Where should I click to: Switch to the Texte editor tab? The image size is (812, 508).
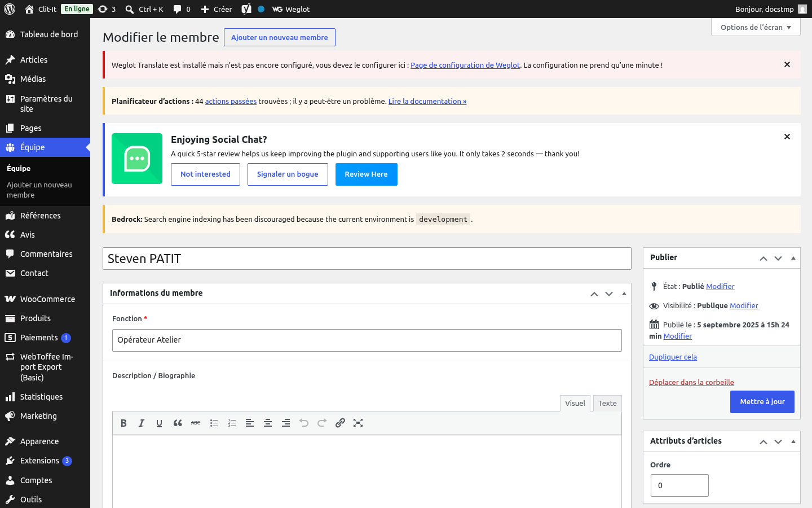click(607, 403)
